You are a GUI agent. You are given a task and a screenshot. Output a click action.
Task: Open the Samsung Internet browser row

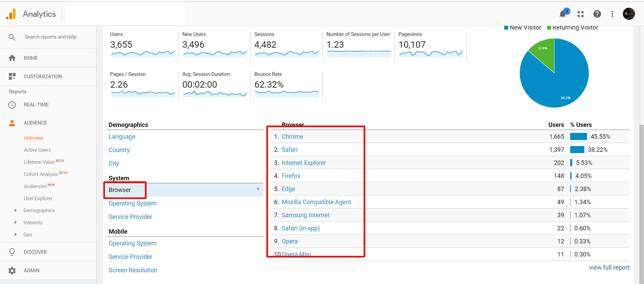306,215
